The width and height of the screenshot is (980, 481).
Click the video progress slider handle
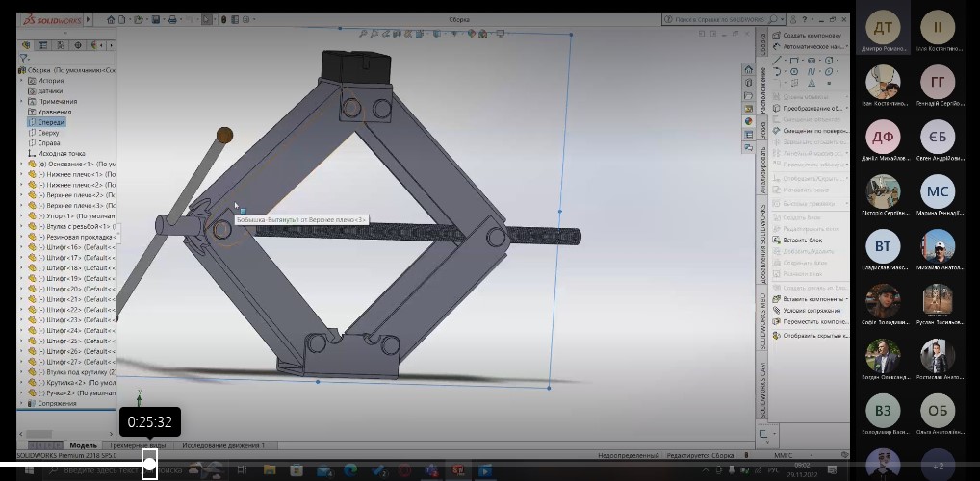coord(149,466)
